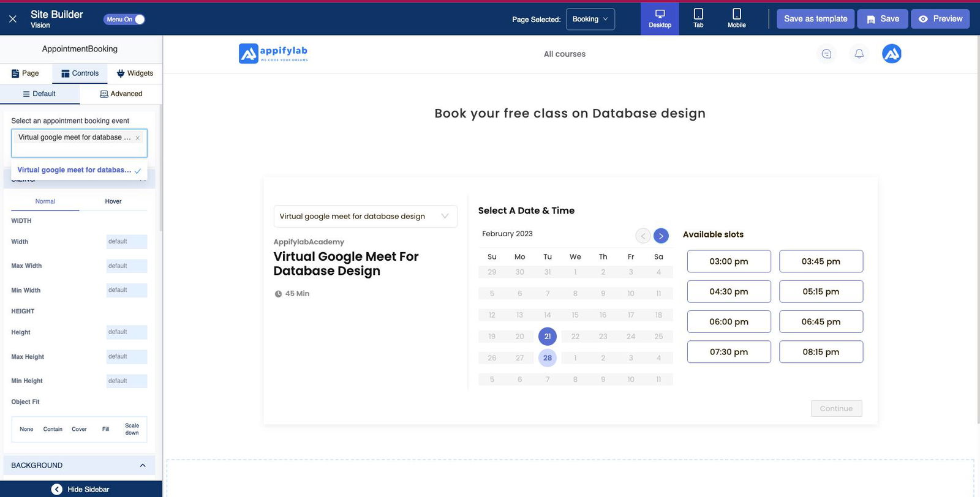980x497 pixels.
Task: Click the blue profile avatar icon
Action: (891, 54)
